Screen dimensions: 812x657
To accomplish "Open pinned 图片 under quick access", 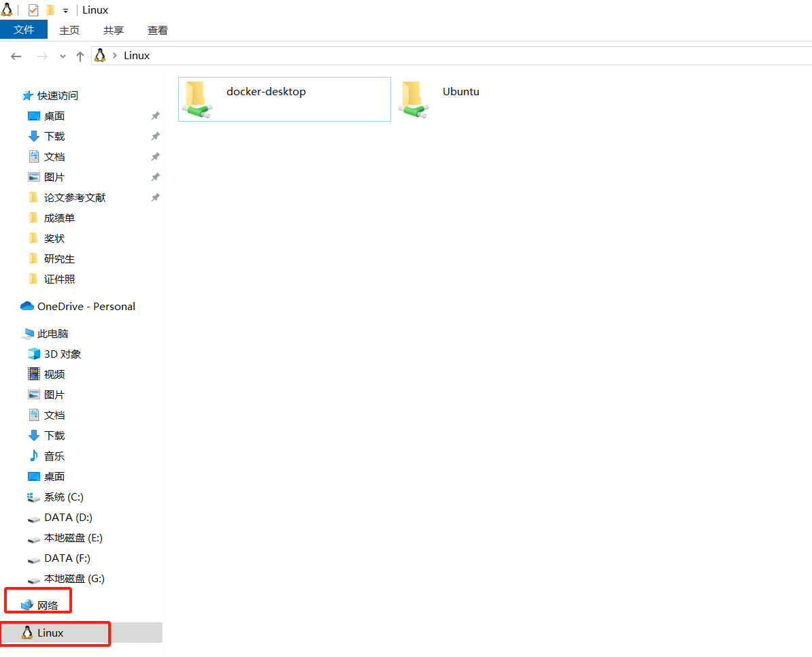I will 47,177.
